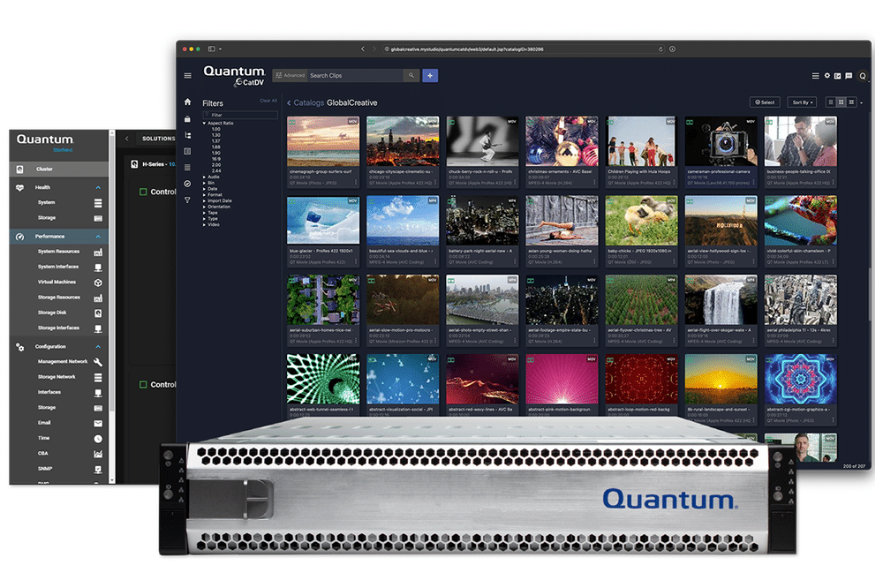
Task: Click the settings gear icon in CatDV header
Action: [827, 76]
